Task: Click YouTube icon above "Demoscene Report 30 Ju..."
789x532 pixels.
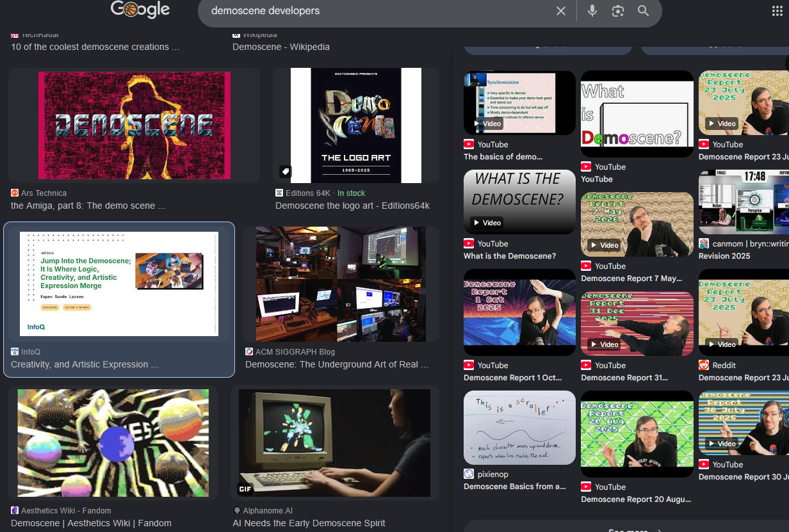Action: click(x=704, y=465)
